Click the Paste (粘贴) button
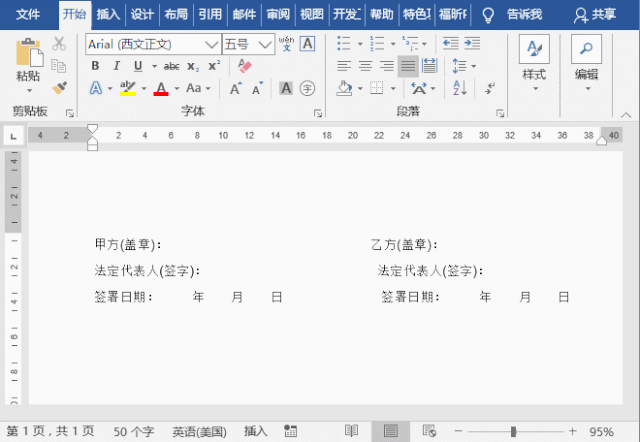640x442 pixels. (28, 76)
